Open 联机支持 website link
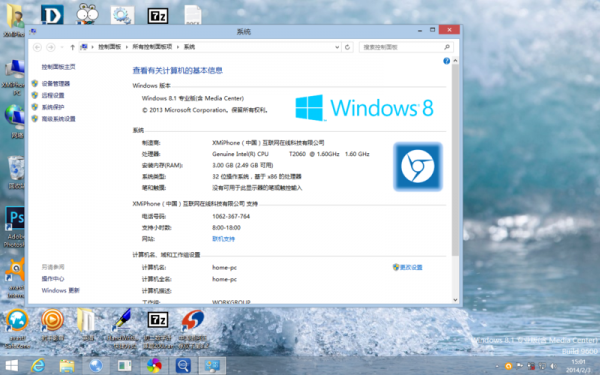Viewport: 600px width, 375px height. coord(223,239)
